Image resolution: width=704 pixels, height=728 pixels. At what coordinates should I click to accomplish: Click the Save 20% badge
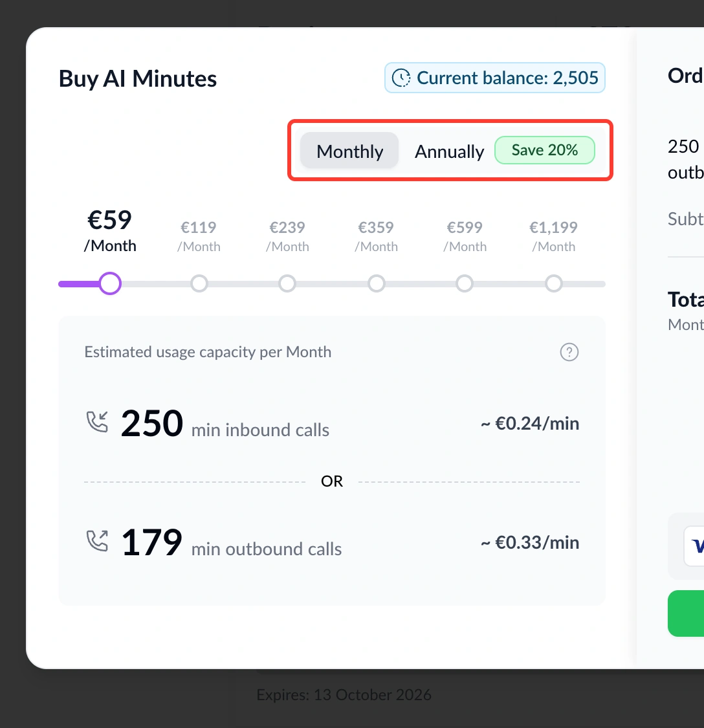pos(545,150)
